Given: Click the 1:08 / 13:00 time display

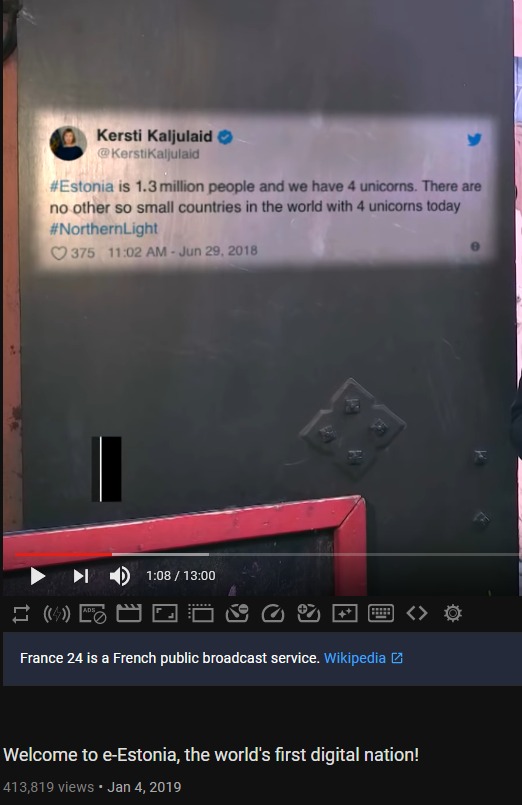Looking at the screenshot, I should coord(181,576).
